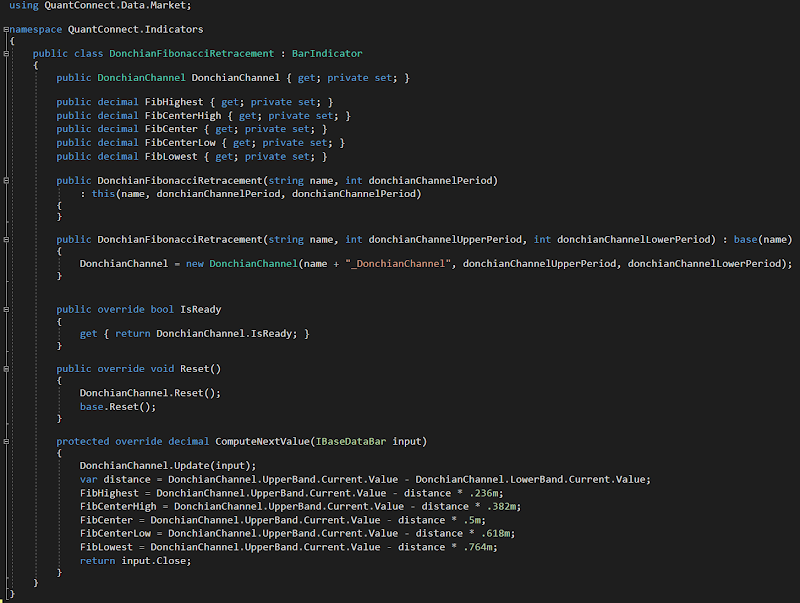Screen dimensions: 800x603
Task: Click the base.Reset(); line
Action: pos(118,407)
